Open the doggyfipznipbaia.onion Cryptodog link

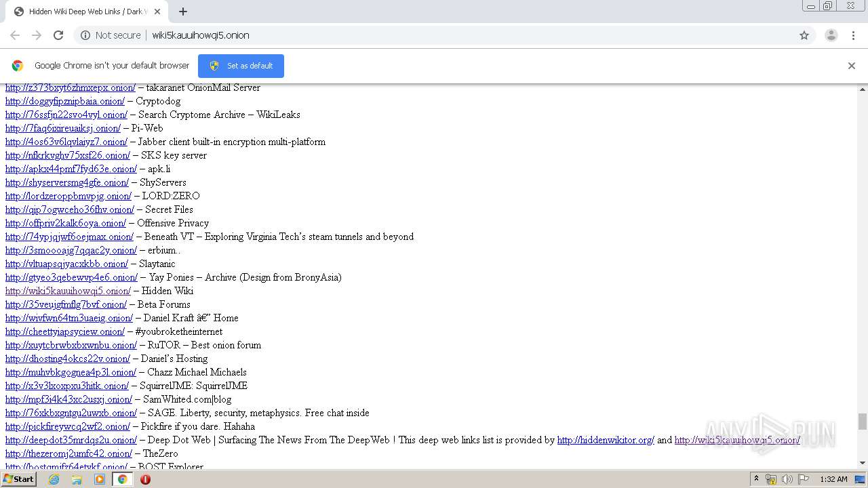tap(65, 101)
